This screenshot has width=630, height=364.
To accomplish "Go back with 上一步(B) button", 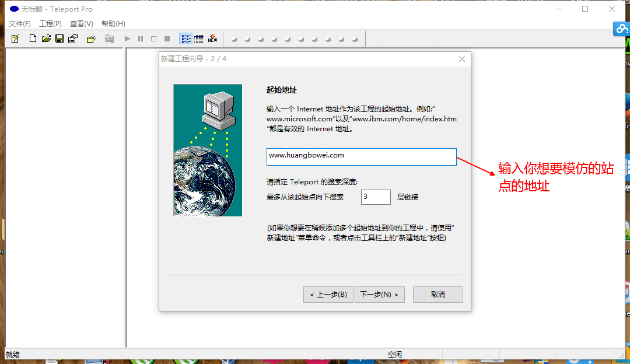I will (x=328, y=295).
